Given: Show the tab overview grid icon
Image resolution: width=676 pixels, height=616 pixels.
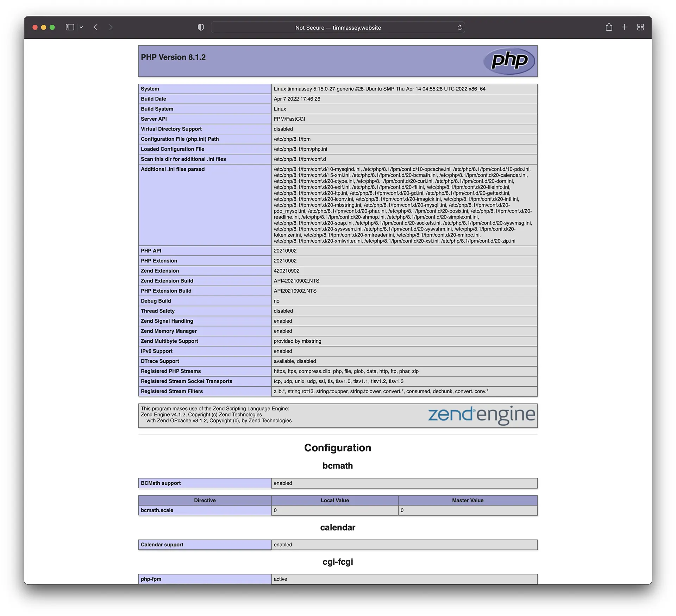Looking at the screenshot, I should (x=640, y=27).
